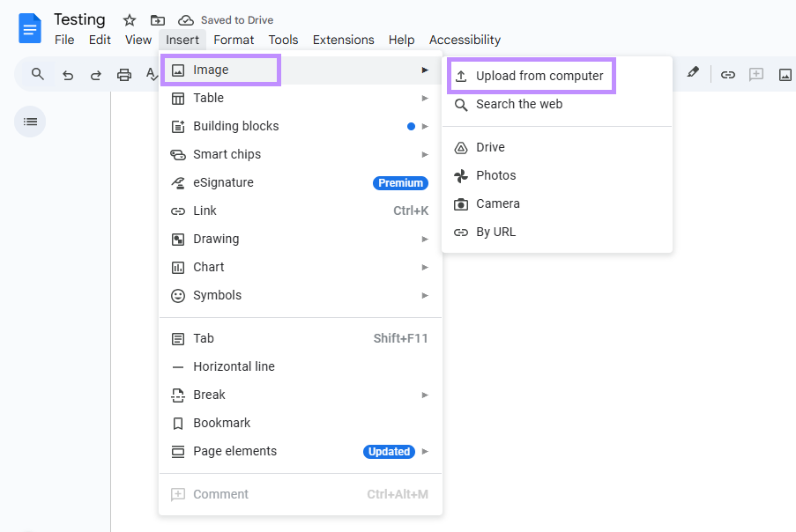Image resolution: width=796 pixels, height=532 pixels.
Task: Open the Format menu
Action: [x=234, y=40]
